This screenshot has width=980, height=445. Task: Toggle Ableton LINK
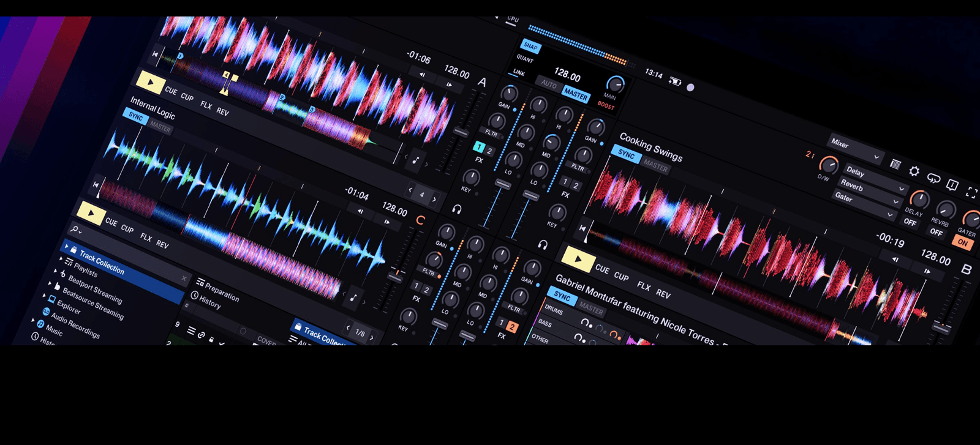click(519, 72)
